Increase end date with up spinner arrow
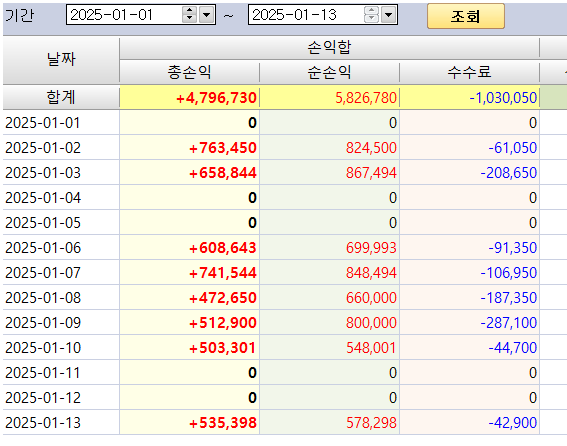The height and width of the screenshot is (446, 567). (371, 10)
